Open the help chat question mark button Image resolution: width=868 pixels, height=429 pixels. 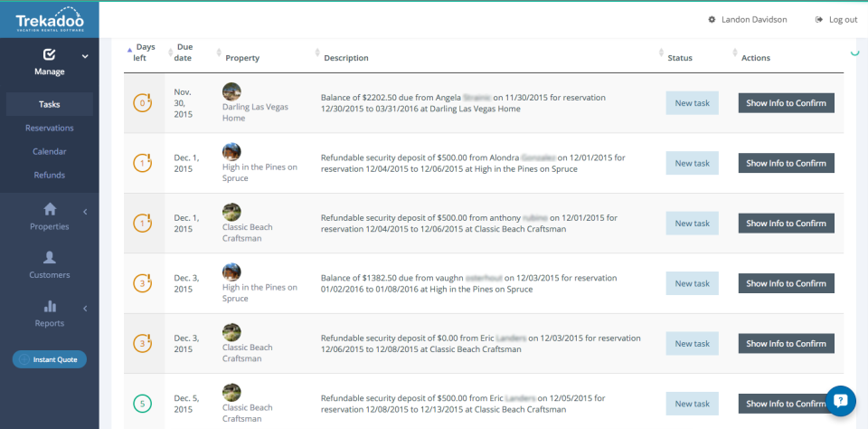click(841, 401)
